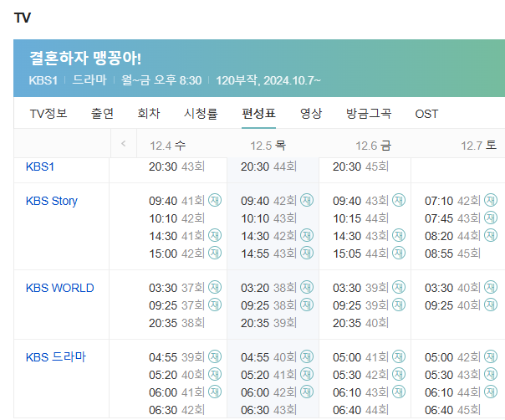Click rerun icon next to 09:25 37회
505x420 pixels.
coord(215,305)
